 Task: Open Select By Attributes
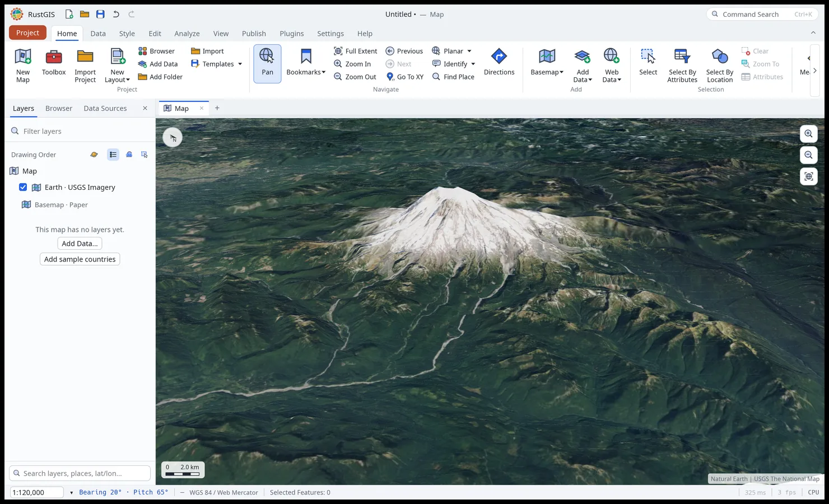(682, 66)
